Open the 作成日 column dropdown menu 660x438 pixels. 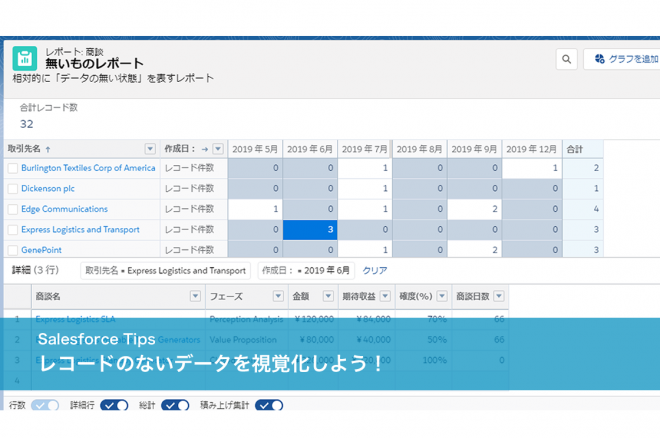(x=218, y=149)
